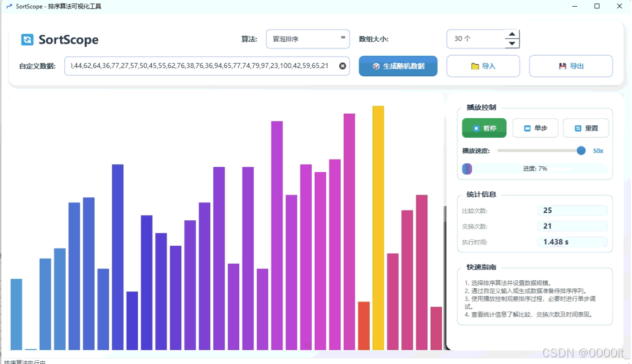
Task: Click the red-orange bar in chart
Action: [x=364, y=326]
